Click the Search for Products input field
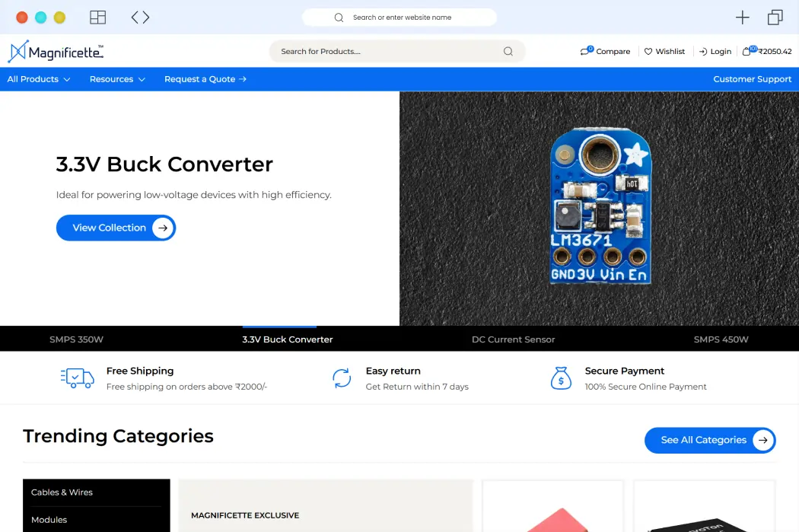Image resolution: width=799 pixels, height=532 pixels. click(388, 52)
